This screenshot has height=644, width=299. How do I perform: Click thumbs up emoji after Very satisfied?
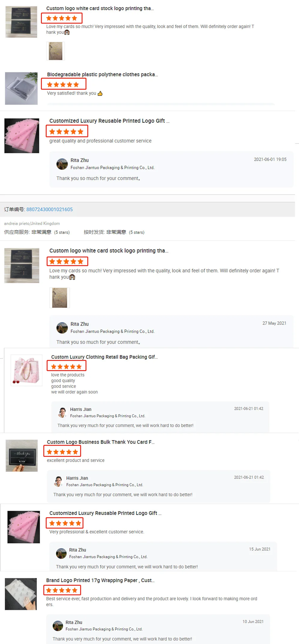(100, 93)
